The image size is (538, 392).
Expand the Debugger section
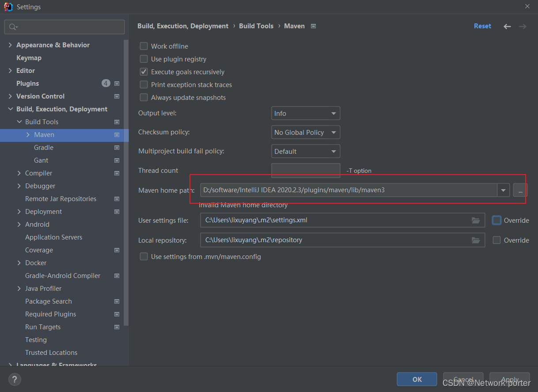pos(19,186)
